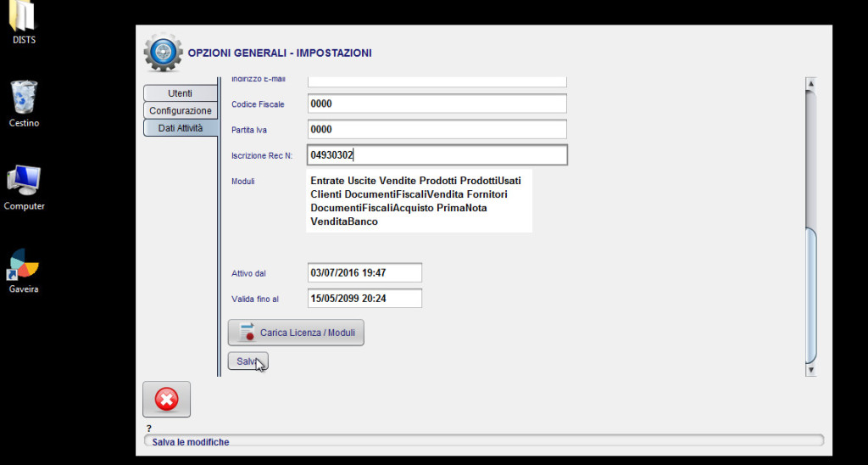Click the scrollbar down arrow

pos(811,370)
